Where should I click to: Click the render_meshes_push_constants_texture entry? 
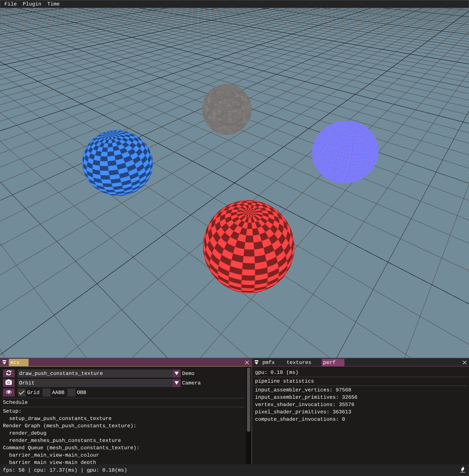(65, 440)
